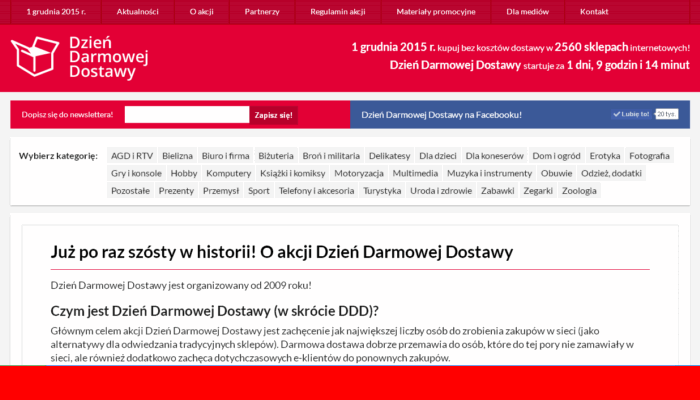Choose the Pozostałe category
Image resolution: width=700 pixels, height=400 pixels.
pos(130,191)
